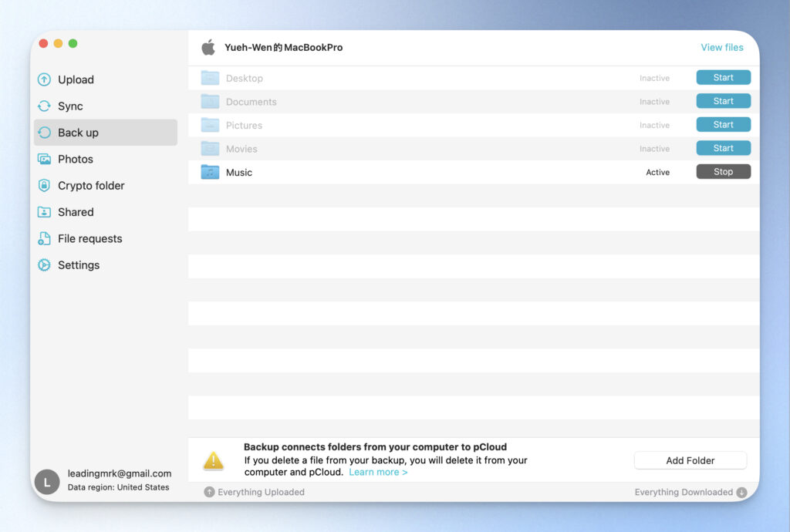
Task: Click the upload status arrow icon
Action: click(209, 492)
